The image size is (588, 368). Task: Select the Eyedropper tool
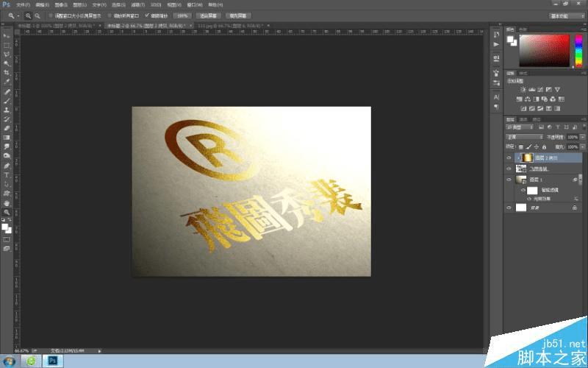point(7,82)
